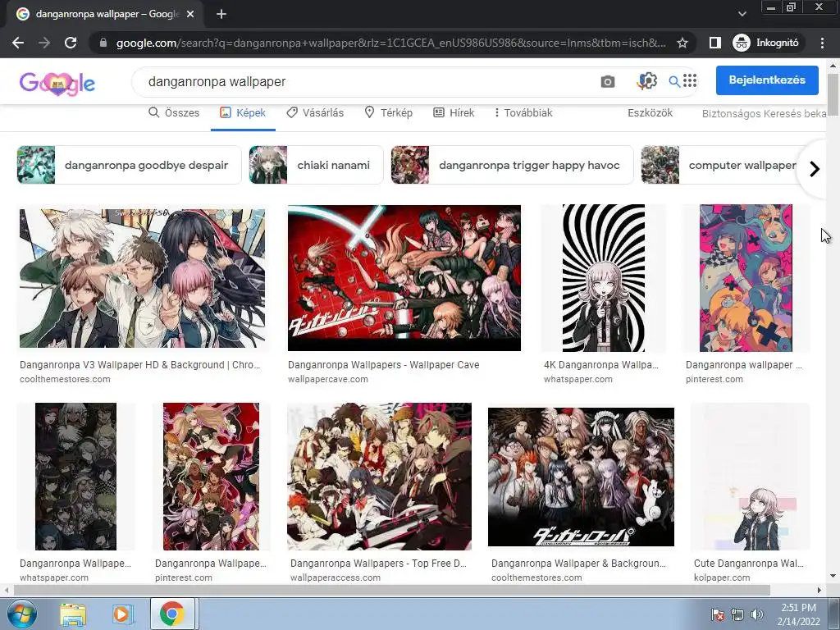
Task: Select danganronpa trigger happy havoc chip
Action: point(512,165)
